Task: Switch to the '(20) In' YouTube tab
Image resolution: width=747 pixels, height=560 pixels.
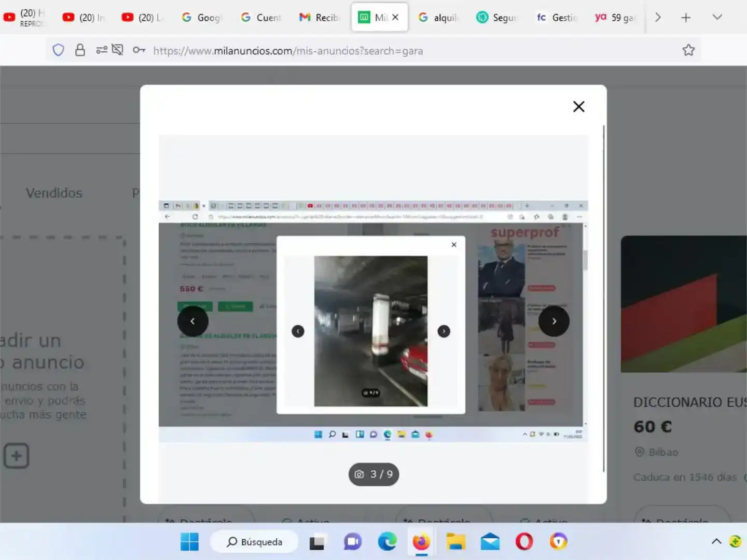Action: pyautogui.click(x=84, y=17)
